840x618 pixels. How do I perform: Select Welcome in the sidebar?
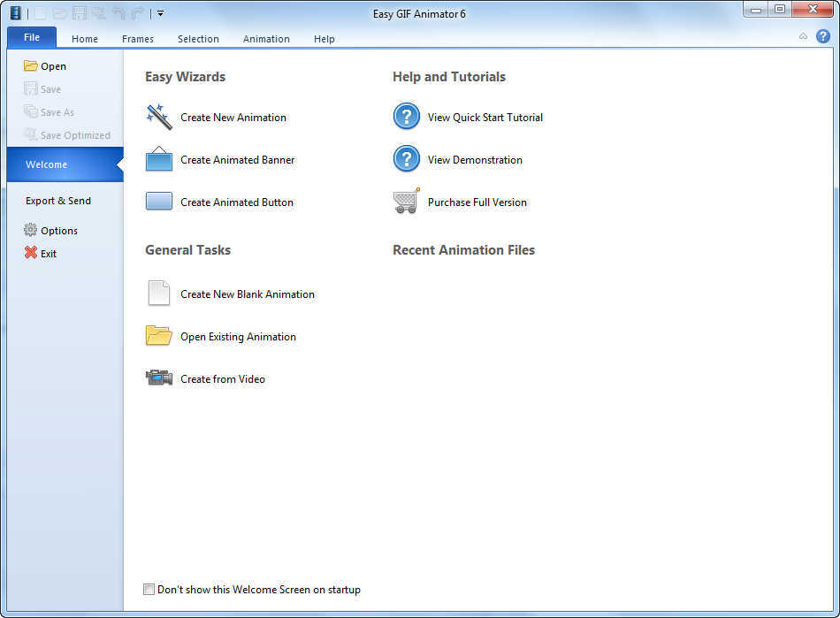tap(65, 164)
